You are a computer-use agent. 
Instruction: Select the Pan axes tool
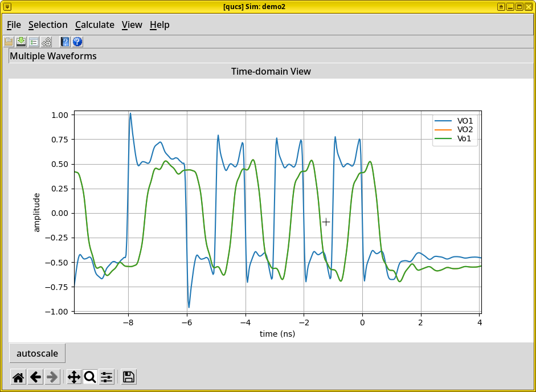click(x=74, y=377)
